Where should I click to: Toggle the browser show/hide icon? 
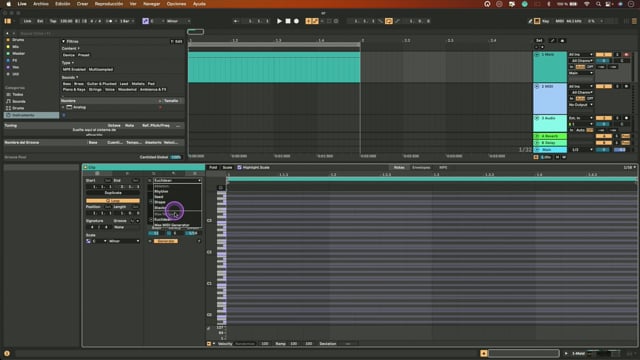click(x=7, y=21)
